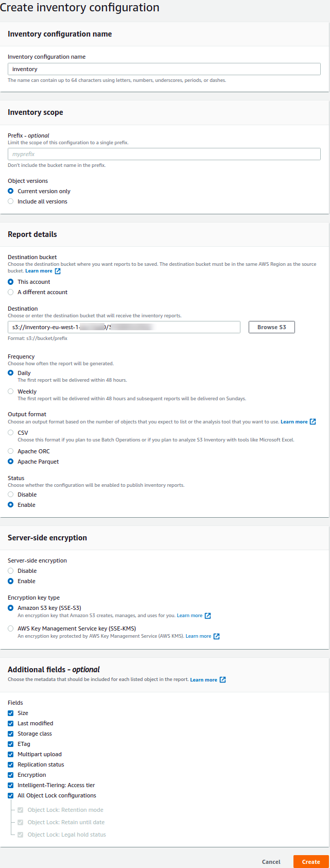Click the Create button
This screenshot has width=330, height=868.
coord(310,861)
